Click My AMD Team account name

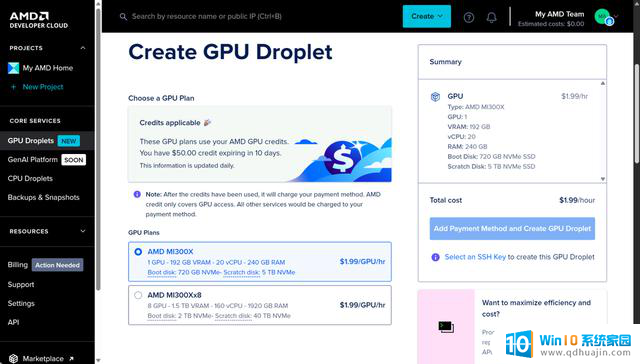tap(560, 14)
